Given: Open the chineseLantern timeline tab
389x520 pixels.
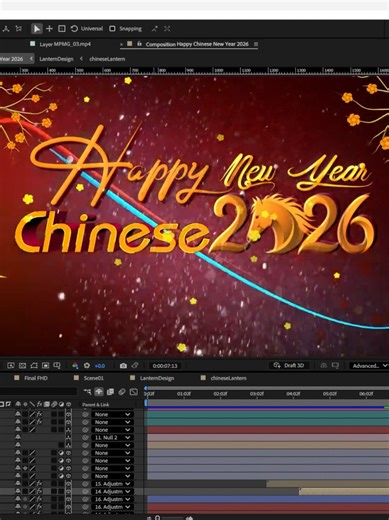Looking at the screenshot, I should [228, 378].
